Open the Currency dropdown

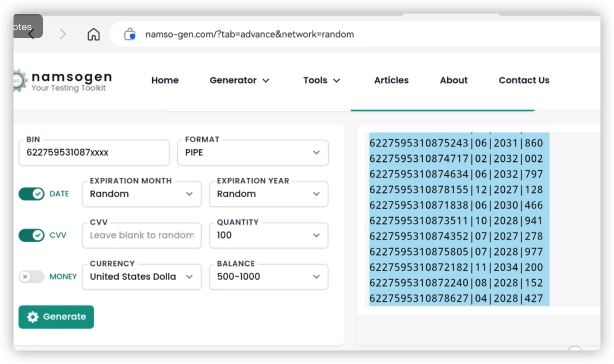(x=141, y=277)
